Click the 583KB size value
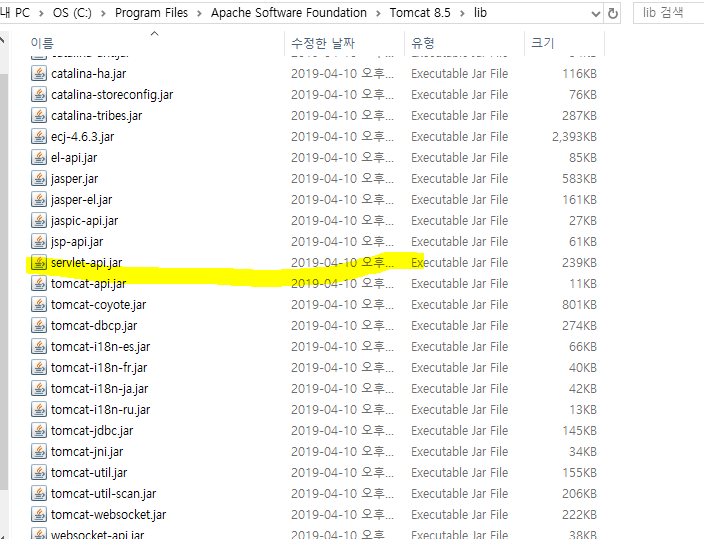 coord(579,179)
